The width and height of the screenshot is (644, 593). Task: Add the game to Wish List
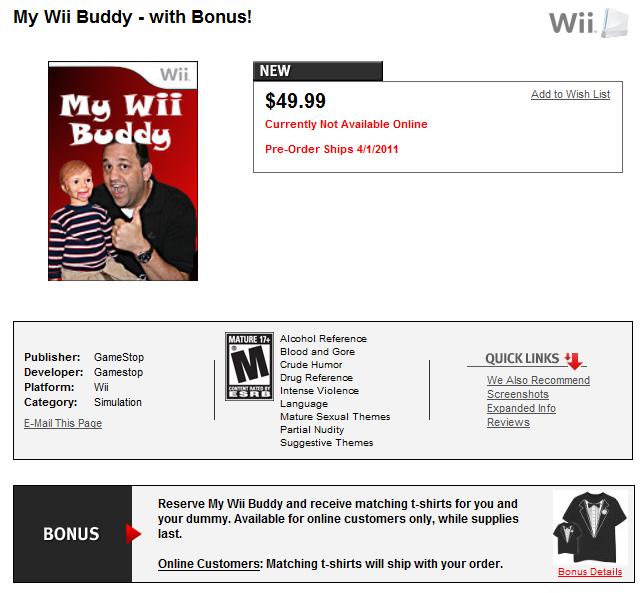pos(570,94)
